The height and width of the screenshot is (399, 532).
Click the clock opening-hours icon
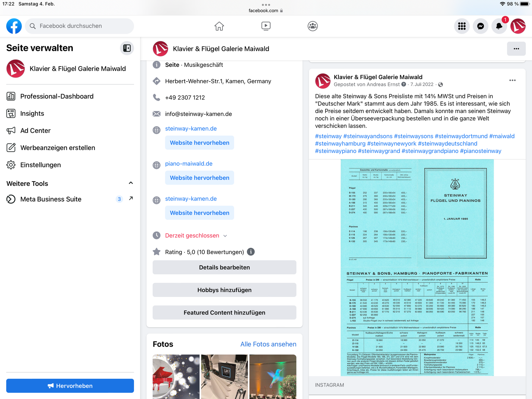click(156, 235)
